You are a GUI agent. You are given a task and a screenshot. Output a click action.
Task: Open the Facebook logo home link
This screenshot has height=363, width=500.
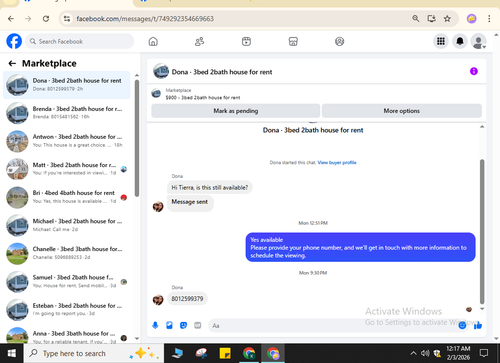(14, 41)
